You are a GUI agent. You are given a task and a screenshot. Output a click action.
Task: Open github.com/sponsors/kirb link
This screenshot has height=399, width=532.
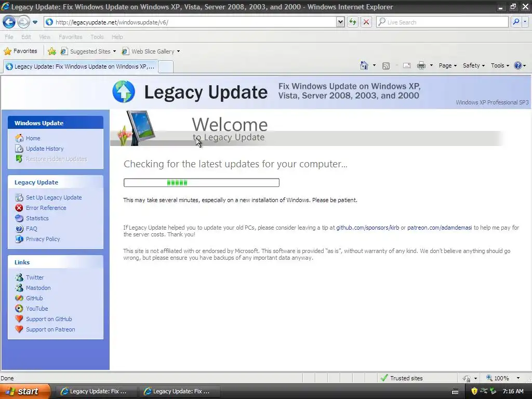pyautogui.click(x=367, y=228)
